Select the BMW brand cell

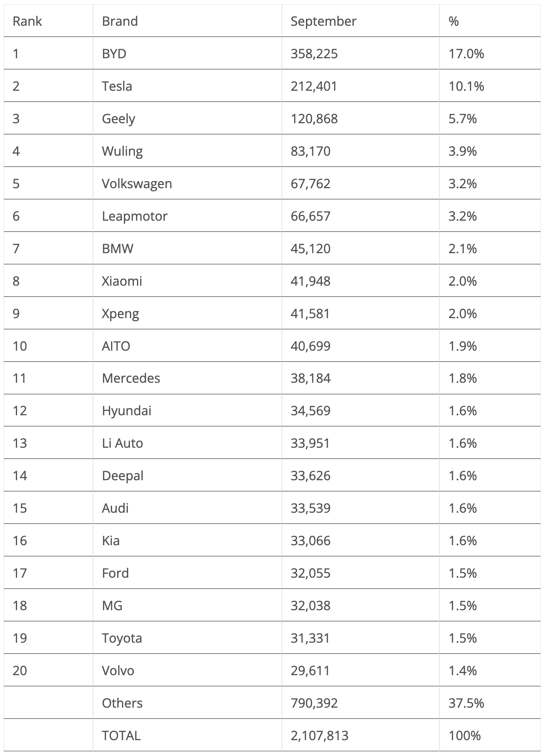118,248
